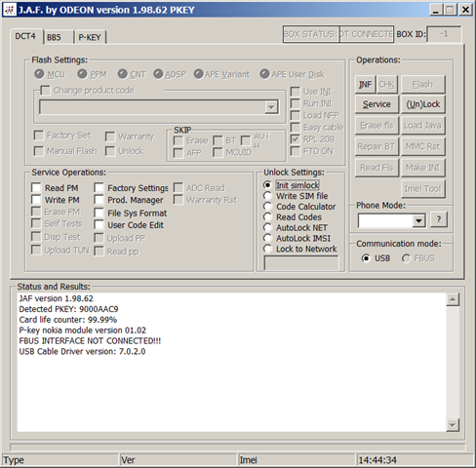Screen dimensions: 476x468
Task: Open the P-KEY tab
Action: (x=91, y=37)
